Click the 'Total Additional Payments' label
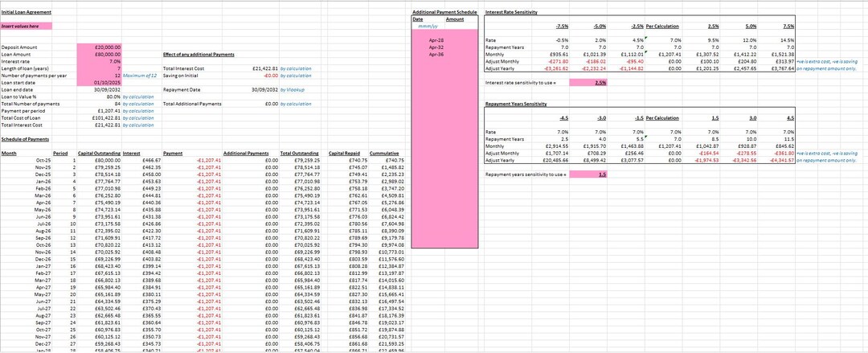Image resolution: width=868 pixels, height=353 pixels. tap(192, 104)
